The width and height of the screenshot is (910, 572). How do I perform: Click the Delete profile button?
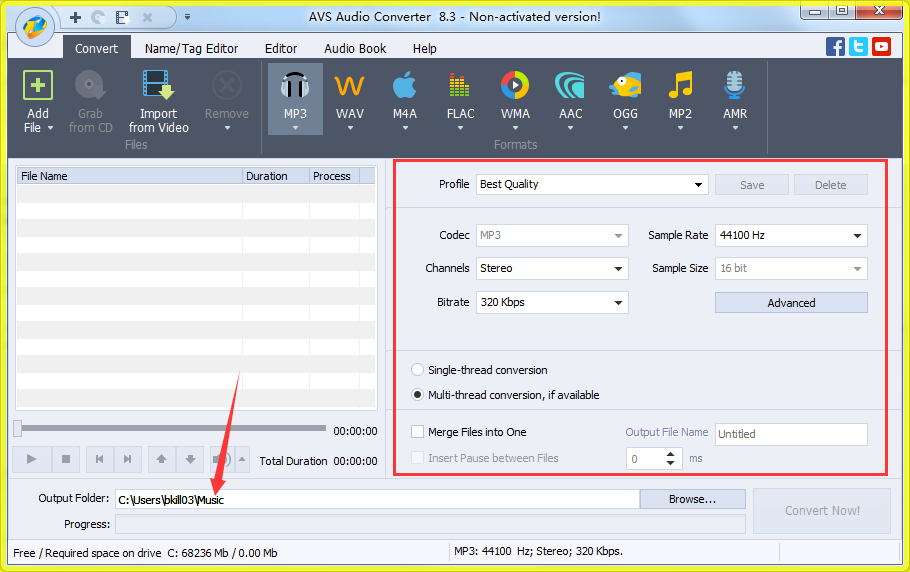(830, 185)
